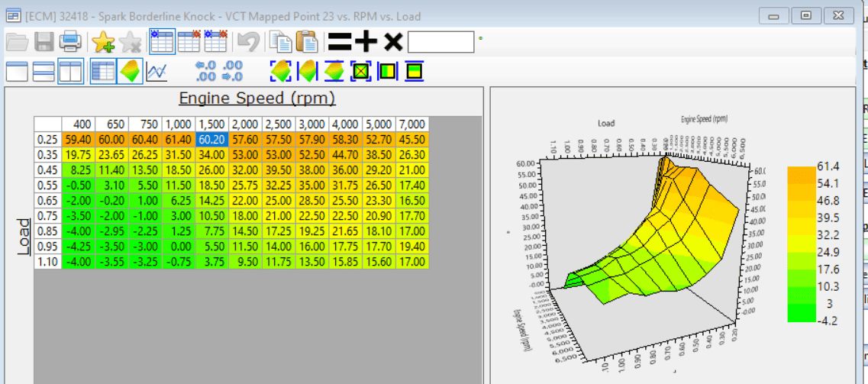This screenshot has width=868, height=384.
Task: Toggle the 3D surface view
Action: (130, 71)
